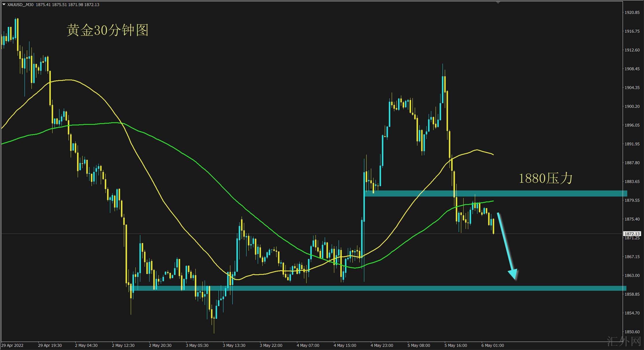Click the 1900.20 price scale label
This screenshot has width=644, height=350.
[x=632, y=106]
